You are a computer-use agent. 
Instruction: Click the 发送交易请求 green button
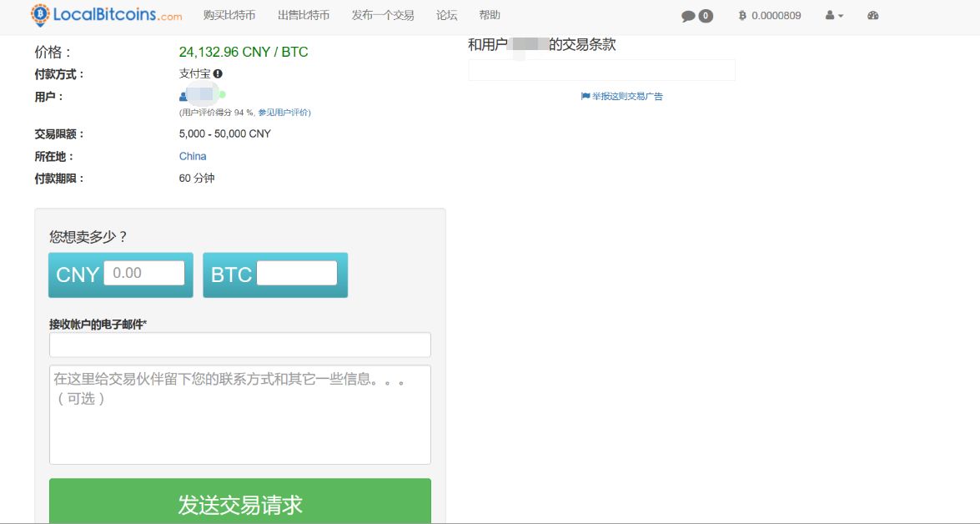tap(240, 501)
